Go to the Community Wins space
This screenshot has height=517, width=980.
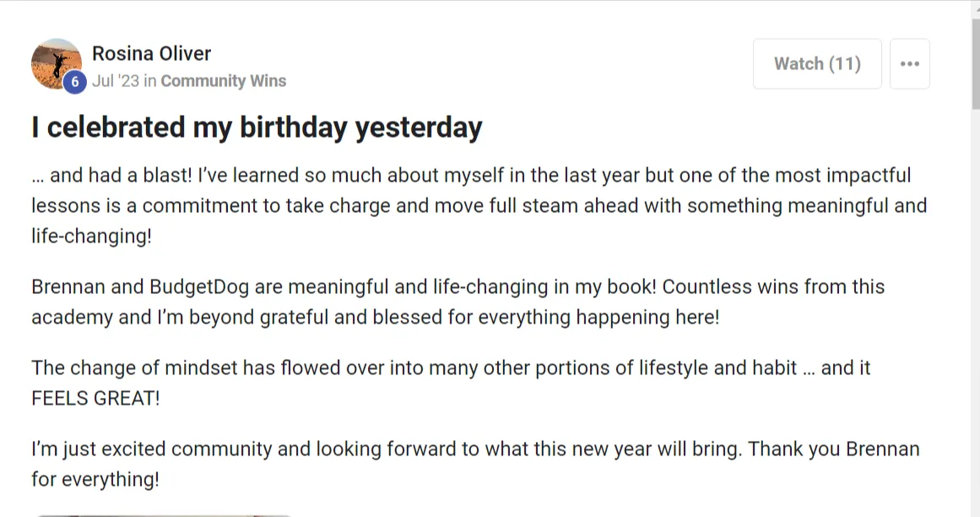click(x=223, y=81)
